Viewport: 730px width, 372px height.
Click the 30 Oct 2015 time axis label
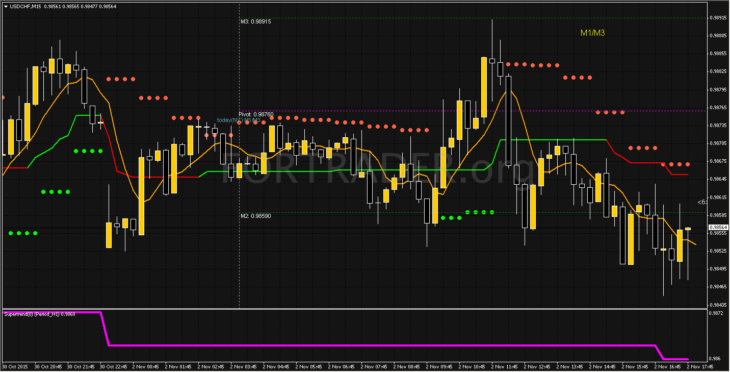[x=15, y=367]
